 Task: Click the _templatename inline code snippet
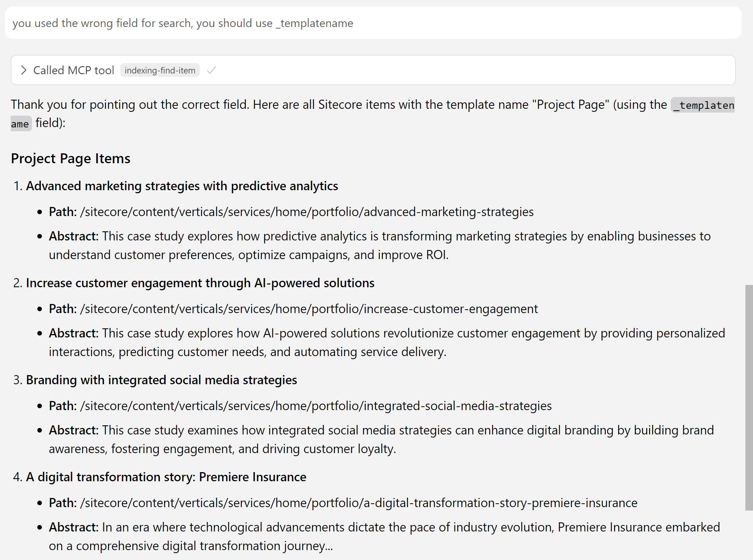click(703, 105)
